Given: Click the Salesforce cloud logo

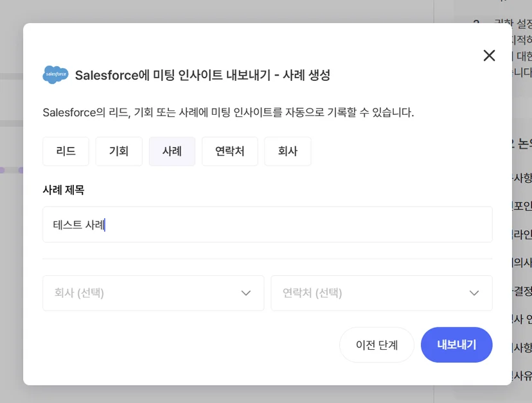Looking at the screenshot, I should (x=56, y=74).
